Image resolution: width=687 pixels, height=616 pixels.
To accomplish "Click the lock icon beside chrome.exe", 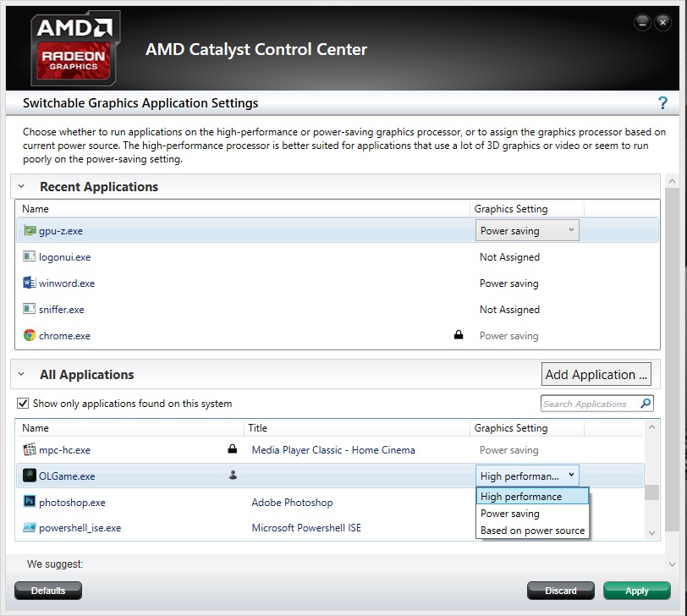I will coord(459,335).
